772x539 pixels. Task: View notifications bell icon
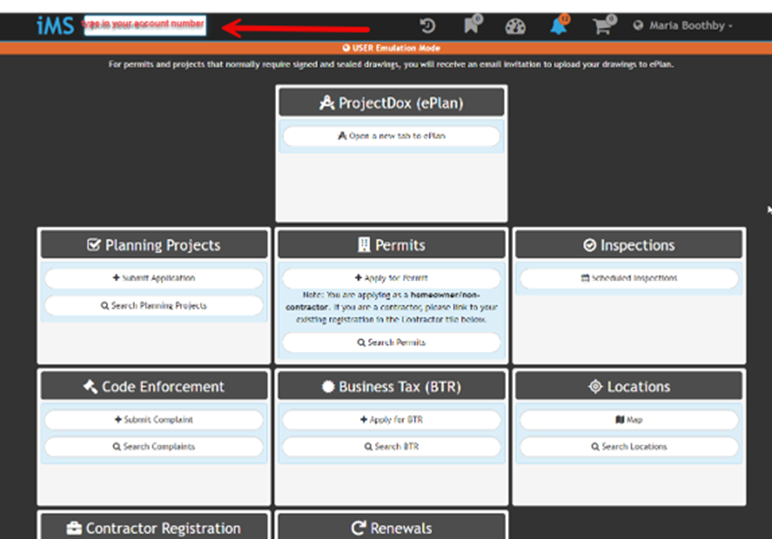(x=559, y=25)
